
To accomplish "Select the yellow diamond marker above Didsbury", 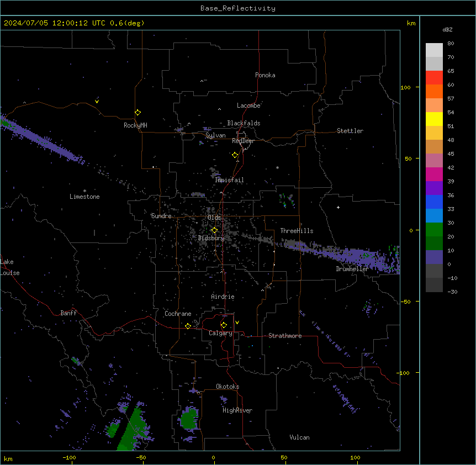I will 214,230.
